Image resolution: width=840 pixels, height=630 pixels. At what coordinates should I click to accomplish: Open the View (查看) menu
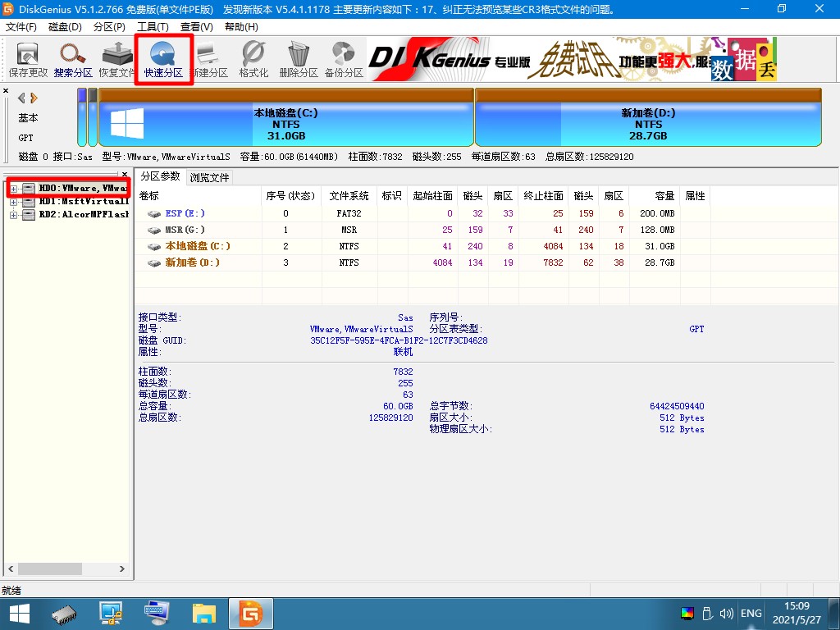point(197,27)
